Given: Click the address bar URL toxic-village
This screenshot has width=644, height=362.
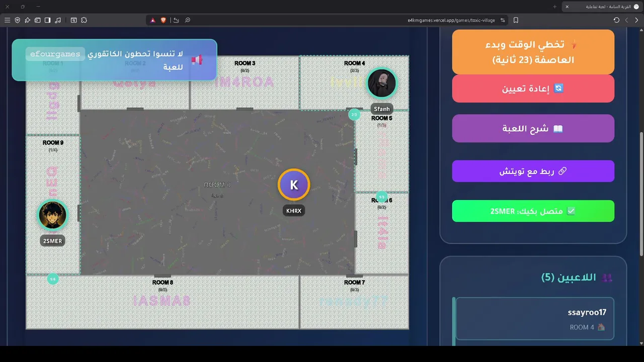Looking at the screenshot, I should coord(451,20).
